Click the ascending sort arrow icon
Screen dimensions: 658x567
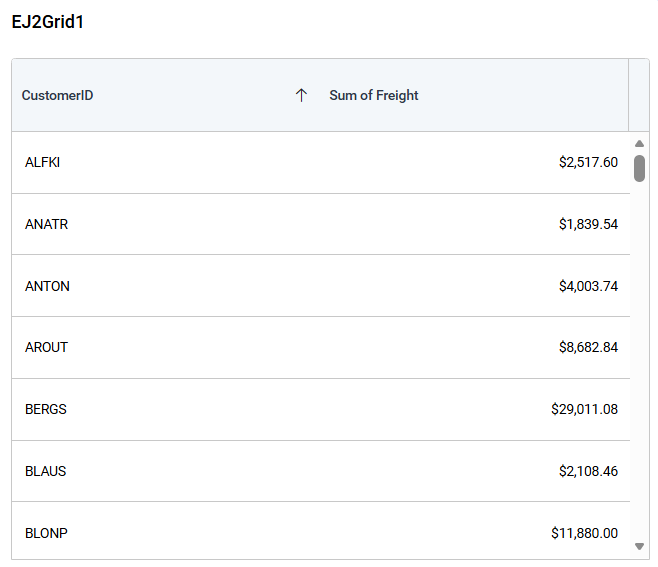pos(301,95)
